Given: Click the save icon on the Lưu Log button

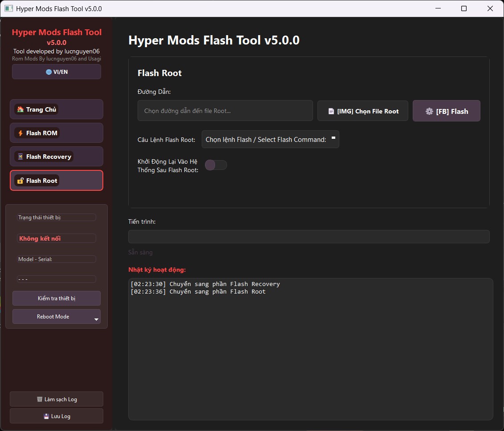Looking at the screenshot, I should point(45,416).
